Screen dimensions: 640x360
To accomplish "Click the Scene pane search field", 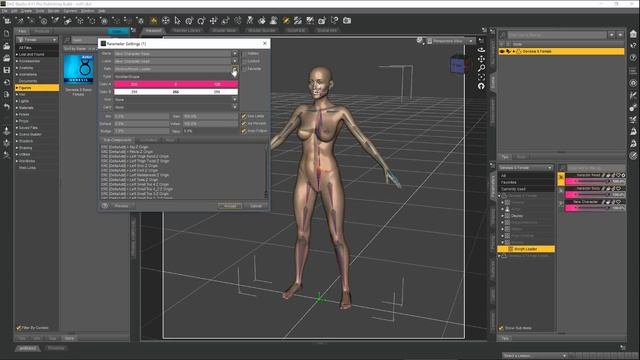I will pyautogui.click(x=557, y=35).
